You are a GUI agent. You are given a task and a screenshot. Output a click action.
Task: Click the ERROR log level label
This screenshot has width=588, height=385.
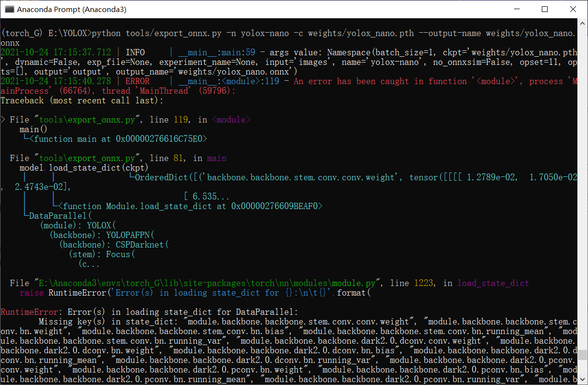(138, 81)
